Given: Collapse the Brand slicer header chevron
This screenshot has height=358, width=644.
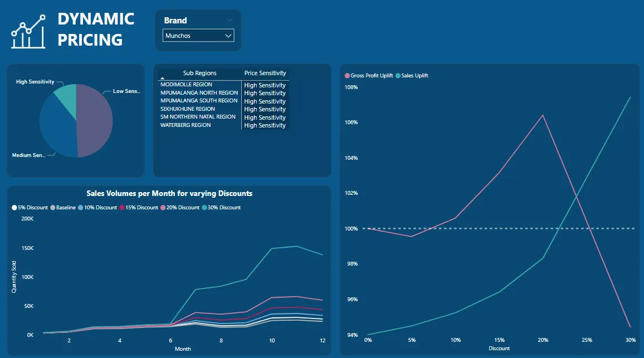Looking at the screenshot, I should click(230, 19).
